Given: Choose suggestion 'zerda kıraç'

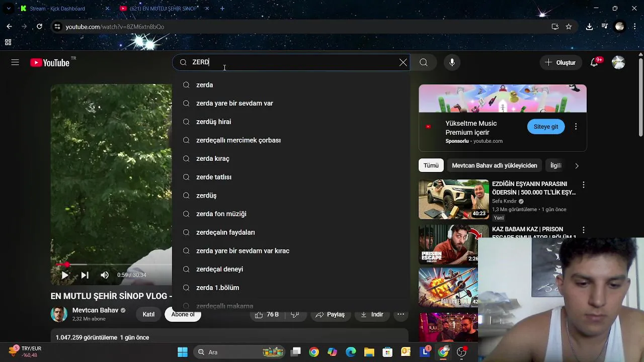Looking at the screenshot, I should 291,158.
